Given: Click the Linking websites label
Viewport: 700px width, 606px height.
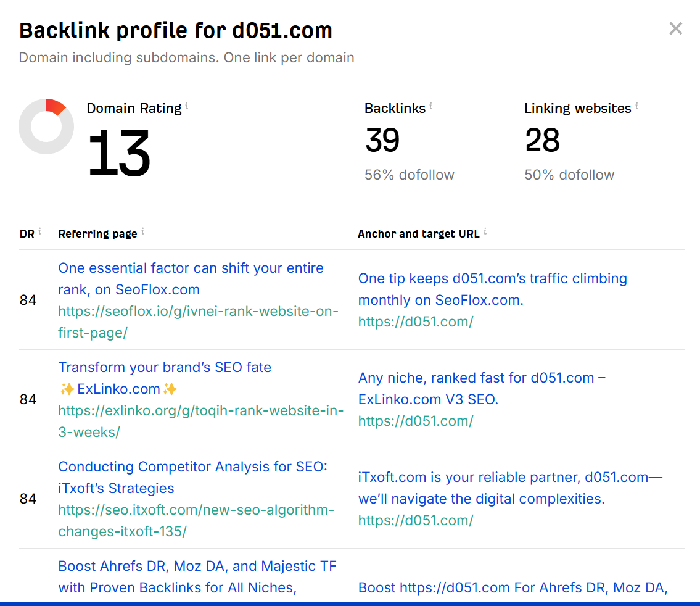Looking at the screenshot, I should 578,109.
